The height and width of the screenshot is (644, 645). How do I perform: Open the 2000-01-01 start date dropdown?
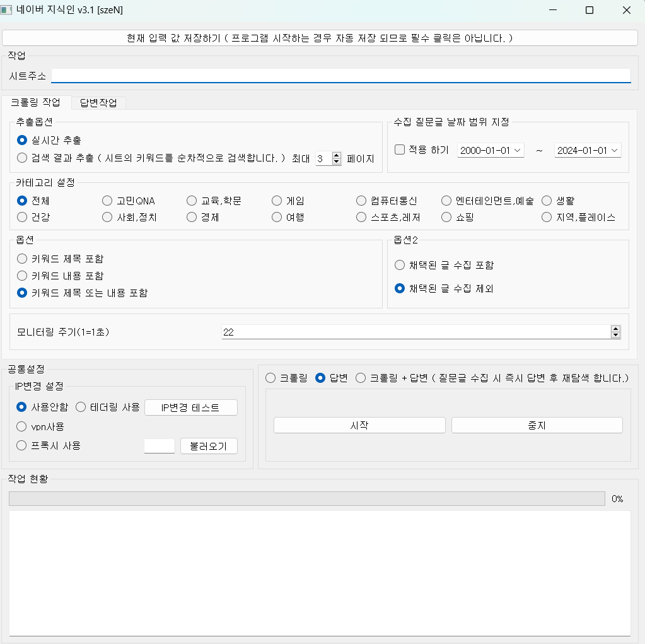(491, 151)
